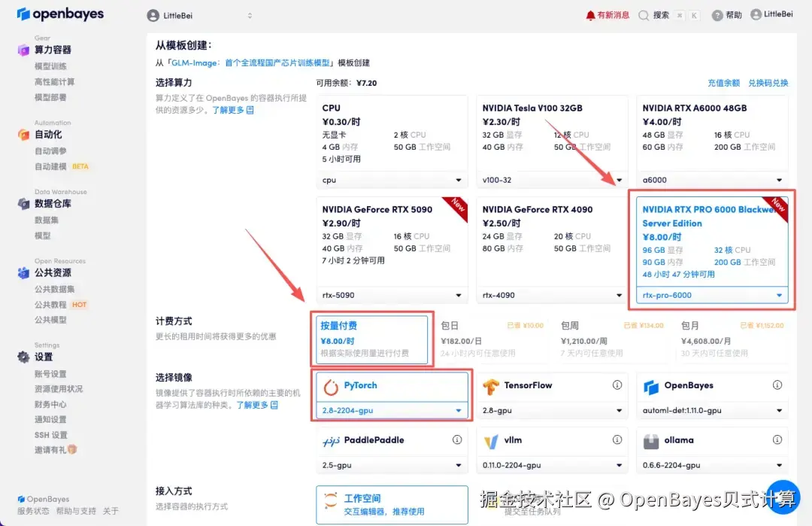Choose 包月 billing option
The width and height of the screenshot is (812, 526).
(x=732, y=339)
